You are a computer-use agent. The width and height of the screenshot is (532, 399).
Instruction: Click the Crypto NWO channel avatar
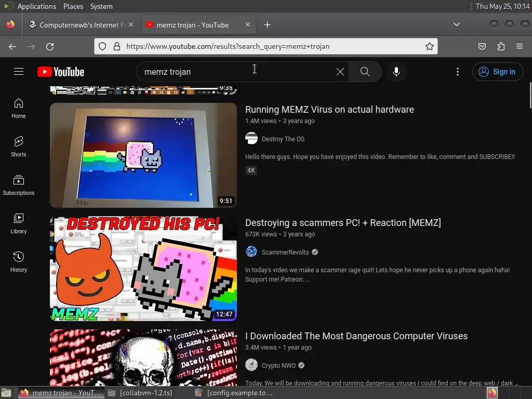pyautogui.click(x=251, y=365)
